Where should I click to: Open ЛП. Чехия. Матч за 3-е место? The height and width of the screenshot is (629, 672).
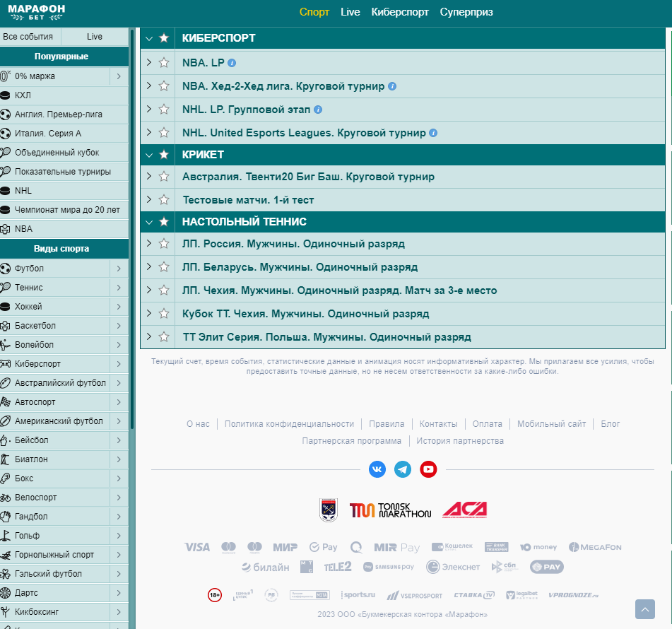pos(339,290)
